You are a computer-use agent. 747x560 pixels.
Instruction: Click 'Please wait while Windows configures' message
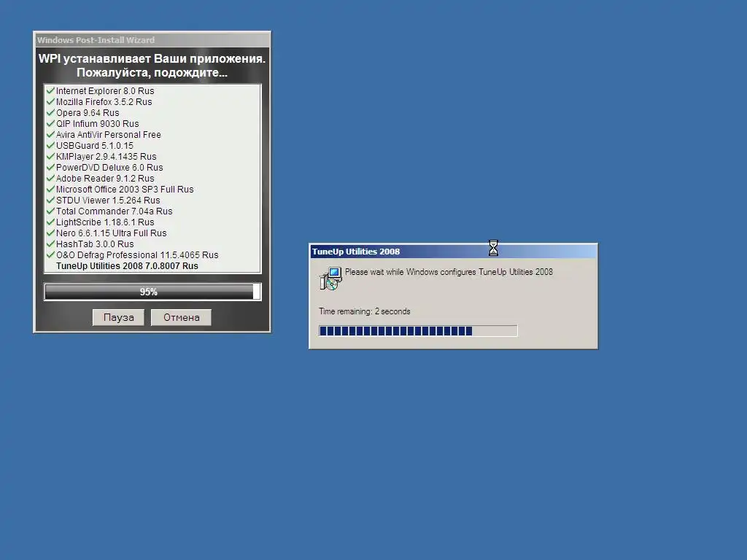click(449, 272)
